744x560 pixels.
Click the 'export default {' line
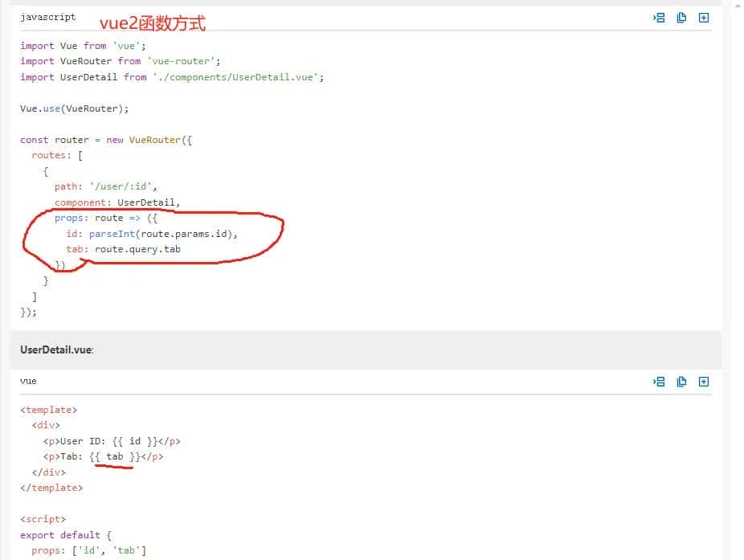(x=66, y=535)
